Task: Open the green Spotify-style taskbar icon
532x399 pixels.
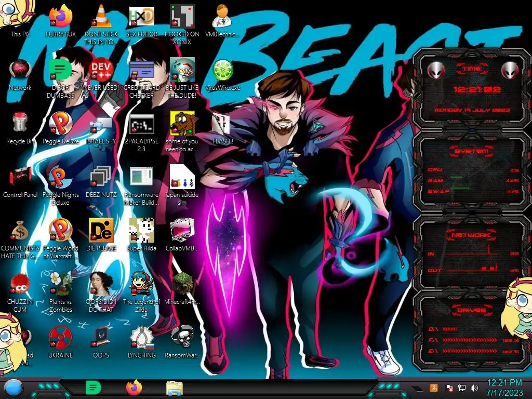Action: point(93,388)
